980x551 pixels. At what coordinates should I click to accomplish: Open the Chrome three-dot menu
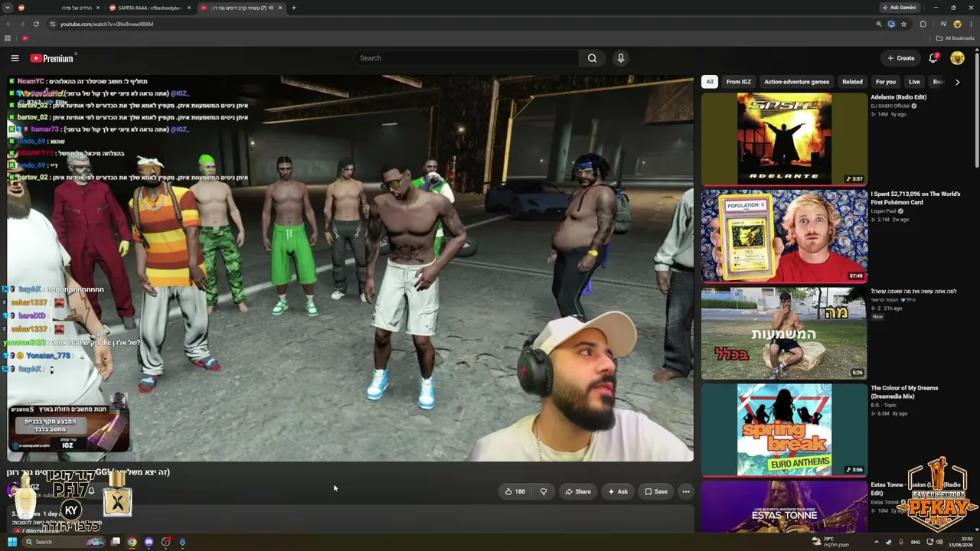coord(971,24)
